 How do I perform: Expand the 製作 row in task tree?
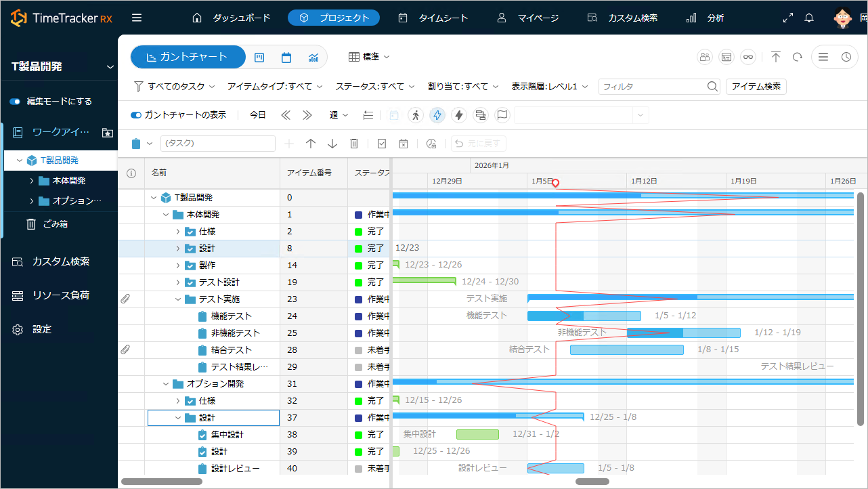[178, 265]
